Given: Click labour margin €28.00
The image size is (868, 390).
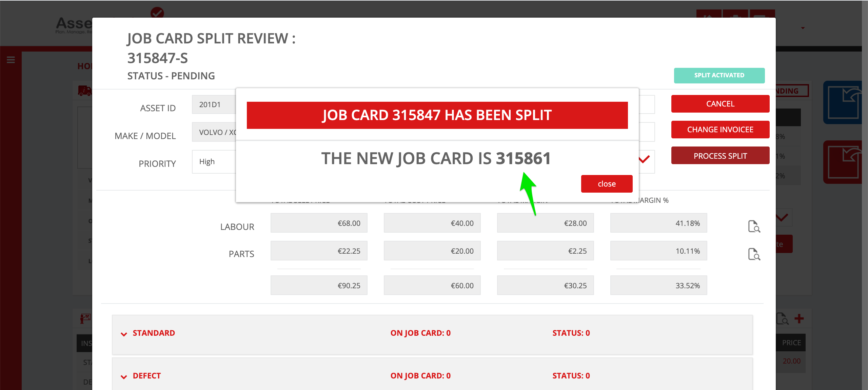Looking at the screenshot, I should 546,223.
